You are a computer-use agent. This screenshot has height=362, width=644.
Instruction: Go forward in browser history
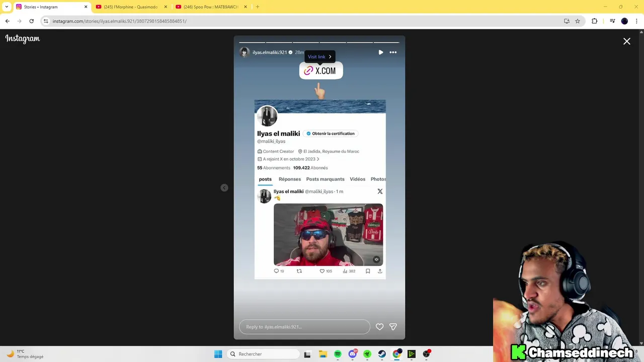(20, 21)
